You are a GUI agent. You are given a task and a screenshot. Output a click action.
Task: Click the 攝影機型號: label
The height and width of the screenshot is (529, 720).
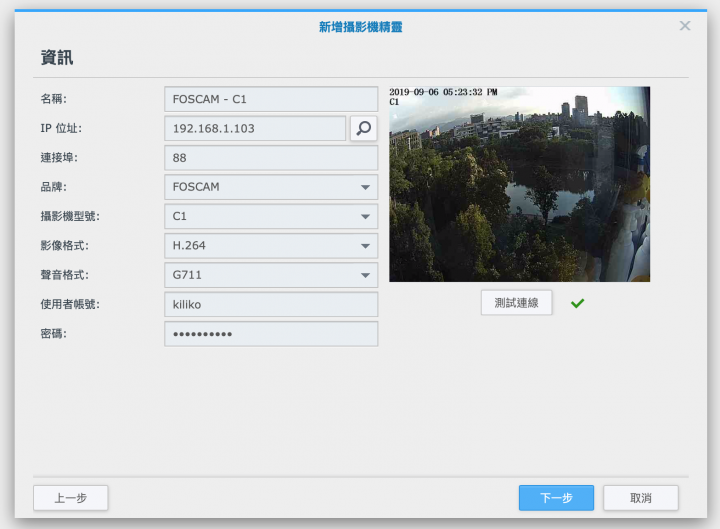[x=70, y=216]
